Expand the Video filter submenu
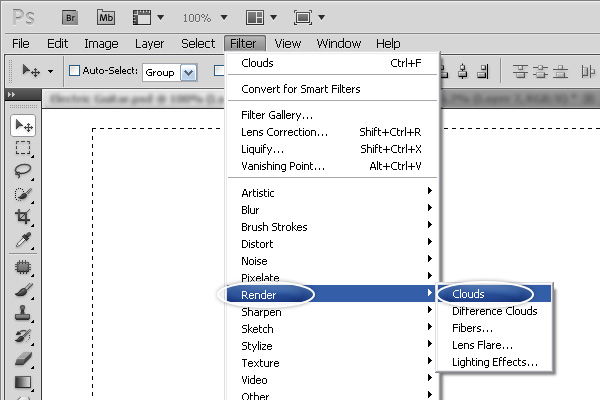Image resolution: width=600 pixels, height=400 pixels. [x=332, y=380]
